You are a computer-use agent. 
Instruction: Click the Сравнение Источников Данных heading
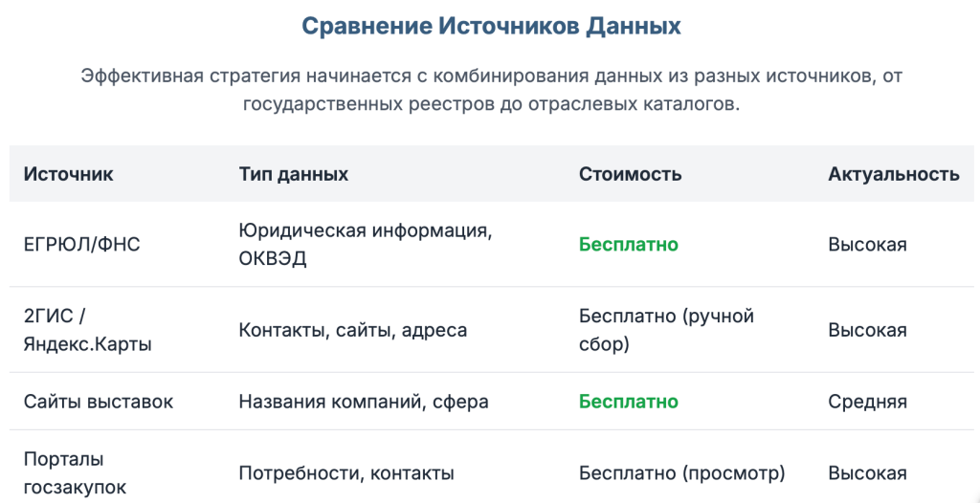[x=491, y=27]
